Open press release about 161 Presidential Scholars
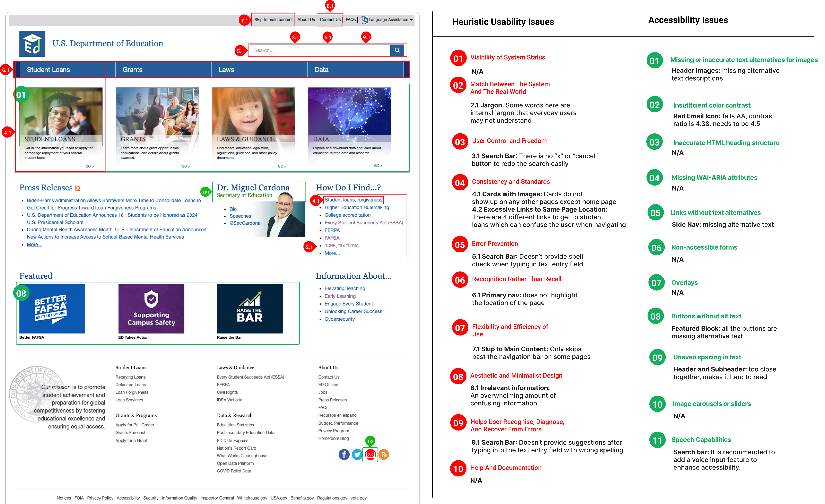Screen dimensions: 825x504 (112, 219)
